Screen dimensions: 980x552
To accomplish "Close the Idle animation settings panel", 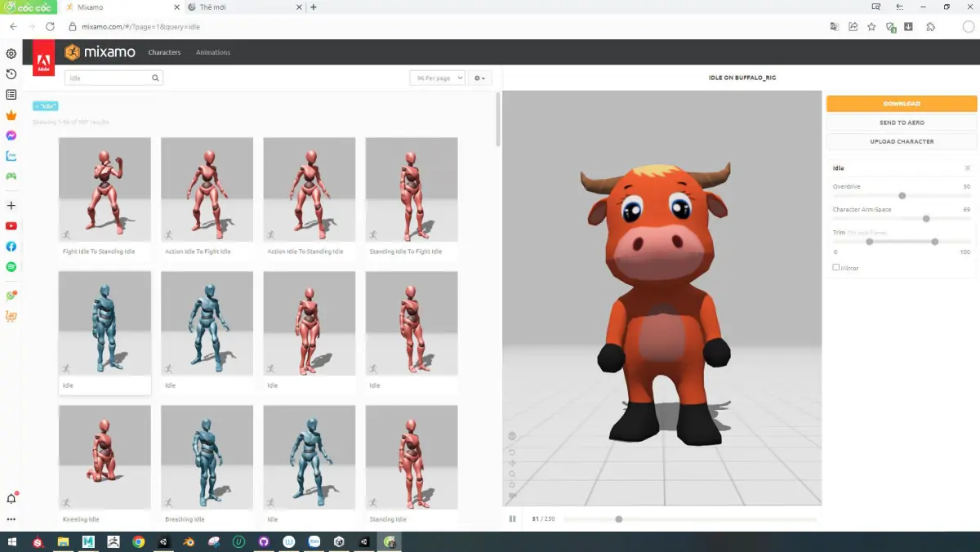I will [968, 168].
